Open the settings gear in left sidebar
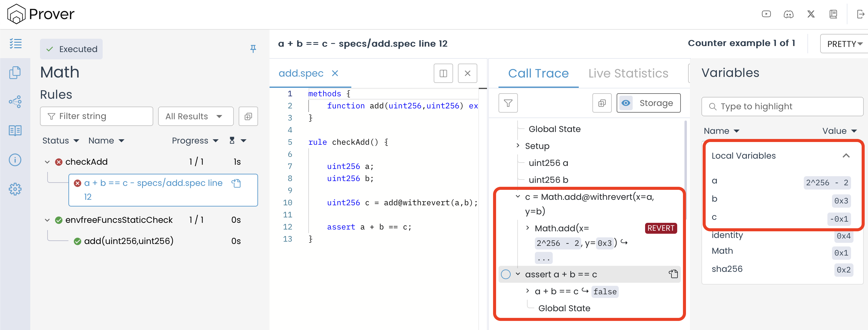The image size is (868, 330). pos(15,189)
